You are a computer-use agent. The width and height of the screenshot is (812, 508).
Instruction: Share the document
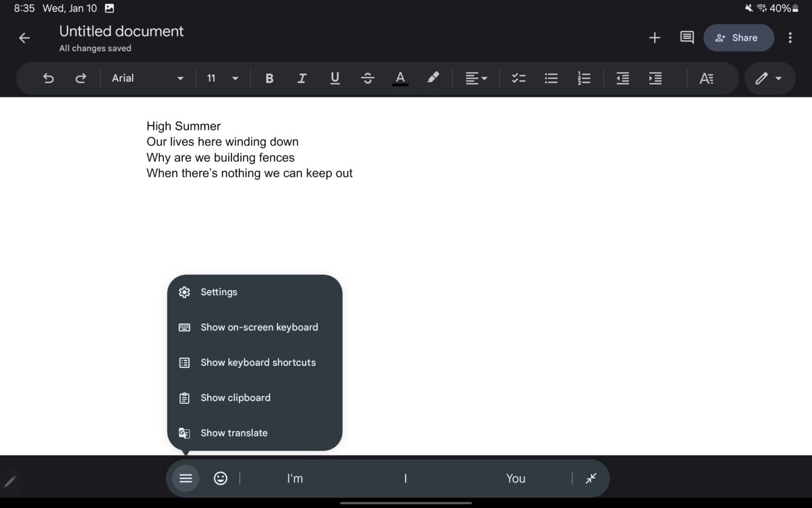pos(739,38)
